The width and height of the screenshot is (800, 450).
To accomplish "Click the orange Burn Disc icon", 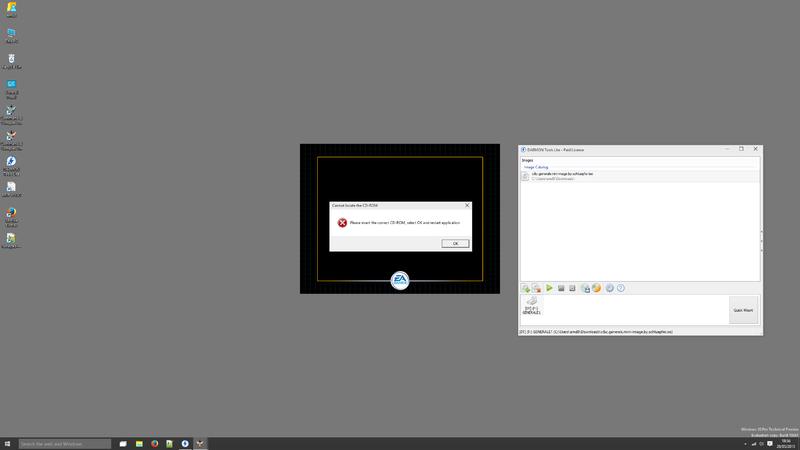I will (x=597, y=288).
